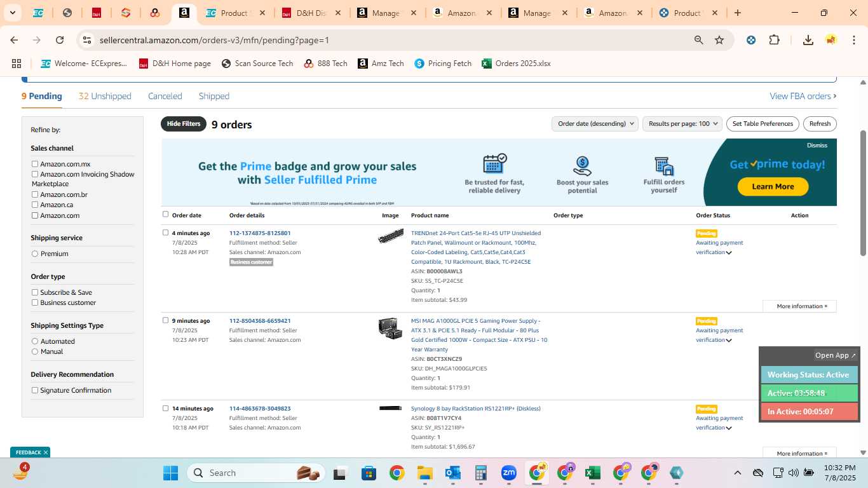This screenshot has height=488, width=868.
Task: Select the TRENDnet order row checkbox
Action: click(x=166, y=233)
